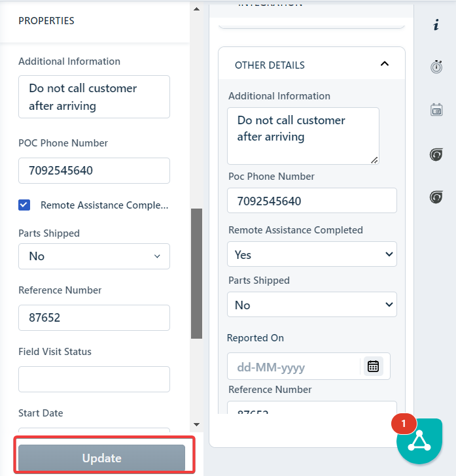Click the Reported On date field
The height and width of the screenshot is (476, 456).
point(294,367)
